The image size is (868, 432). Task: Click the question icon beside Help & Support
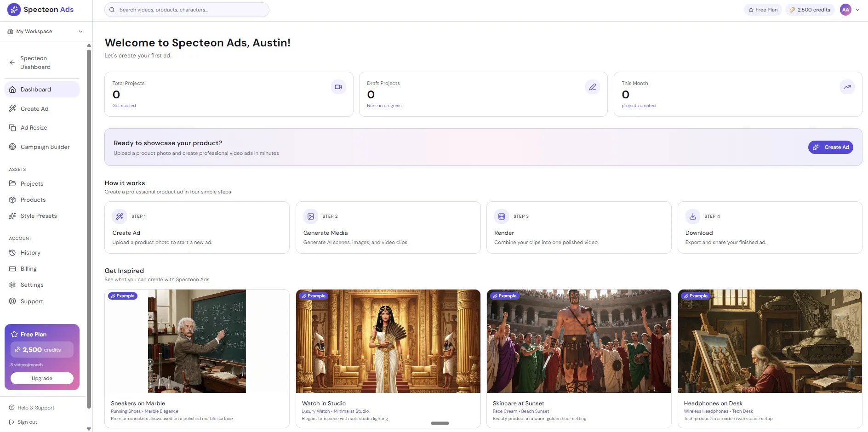pos(11,408)
